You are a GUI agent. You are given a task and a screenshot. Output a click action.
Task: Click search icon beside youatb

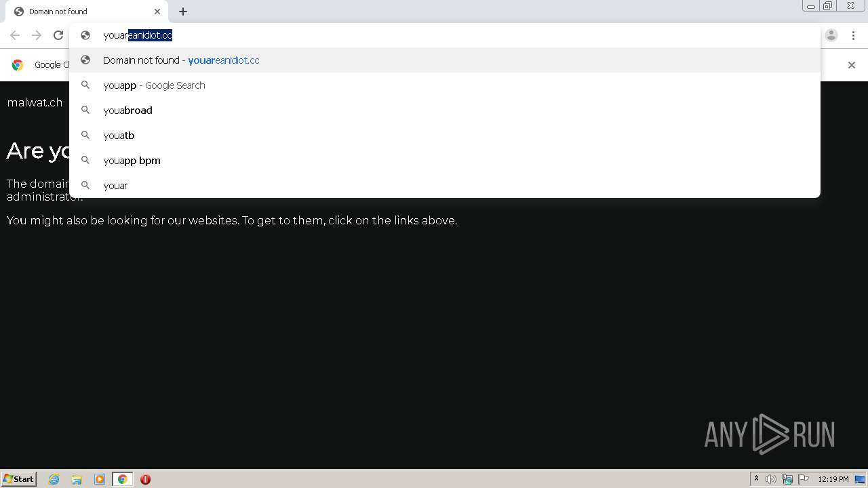click(x=85, y=135)
